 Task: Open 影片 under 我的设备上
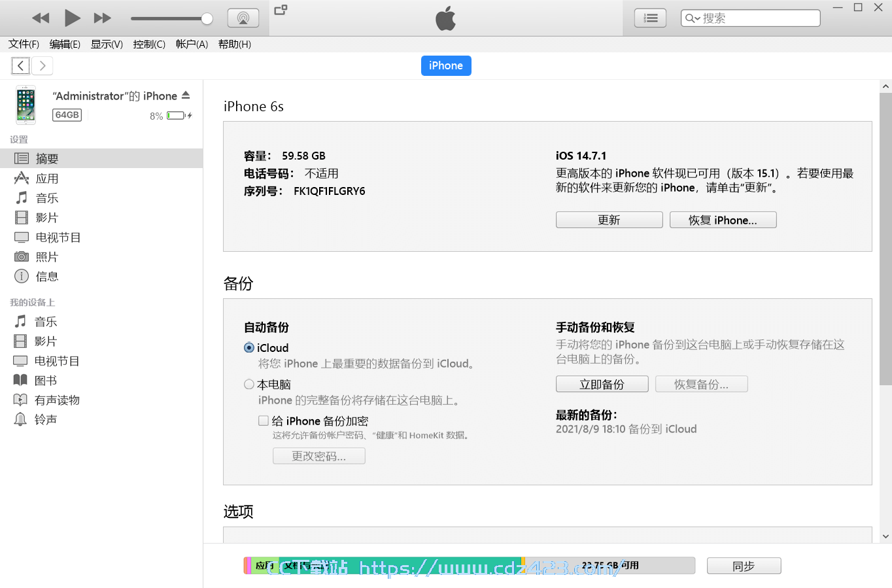coord(101,341)
